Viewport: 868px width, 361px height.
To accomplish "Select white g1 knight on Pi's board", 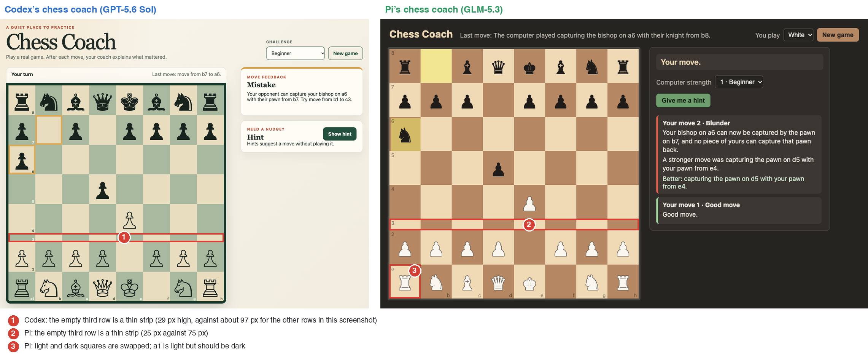I will tap(592, 283).
